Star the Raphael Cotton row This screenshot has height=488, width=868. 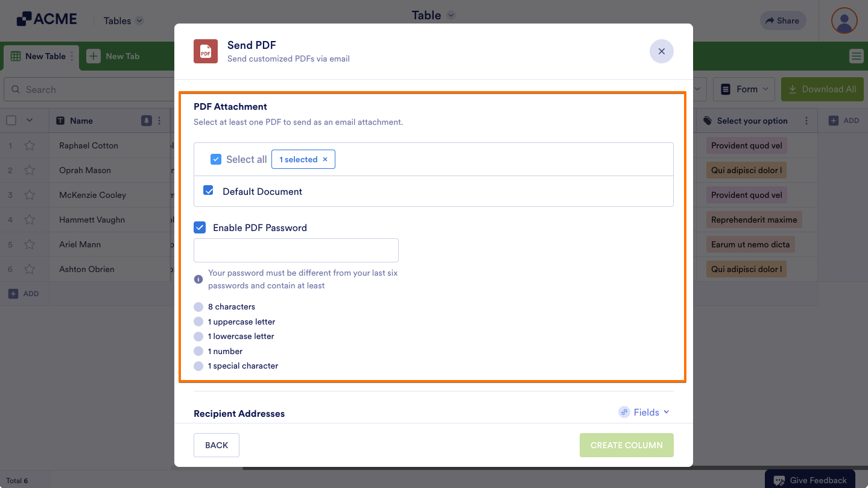(29, 145)
